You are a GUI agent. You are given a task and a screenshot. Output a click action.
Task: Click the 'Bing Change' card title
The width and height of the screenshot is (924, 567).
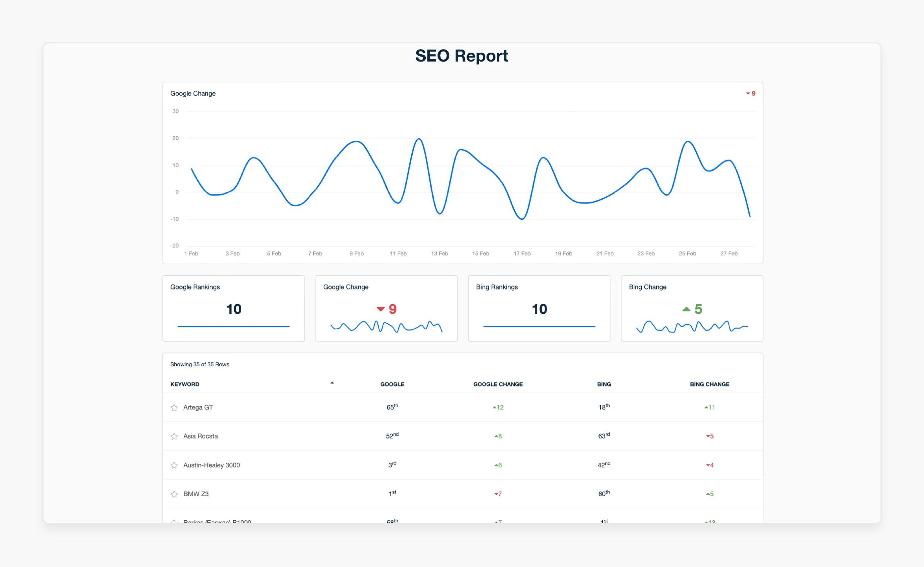(647, 287)
